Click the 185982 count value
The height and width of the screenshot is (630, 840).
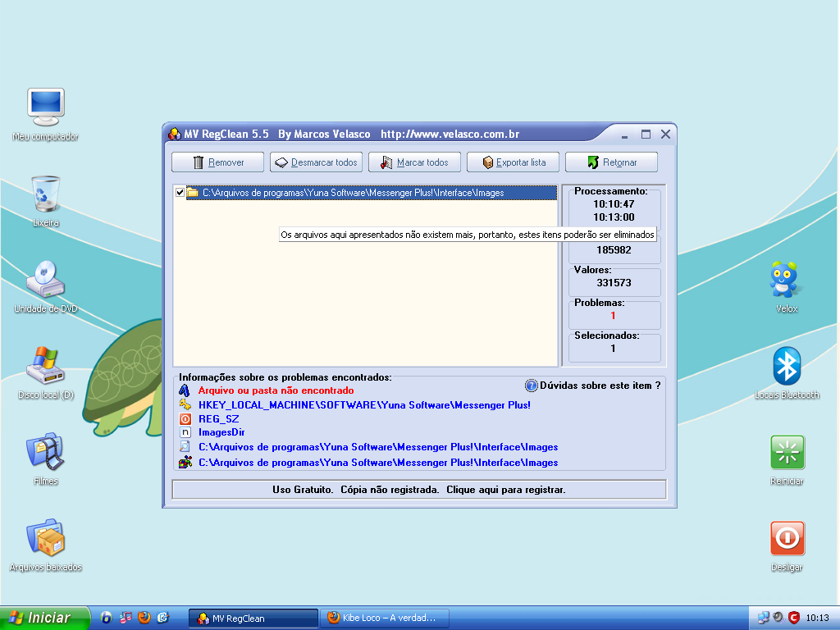614,250
